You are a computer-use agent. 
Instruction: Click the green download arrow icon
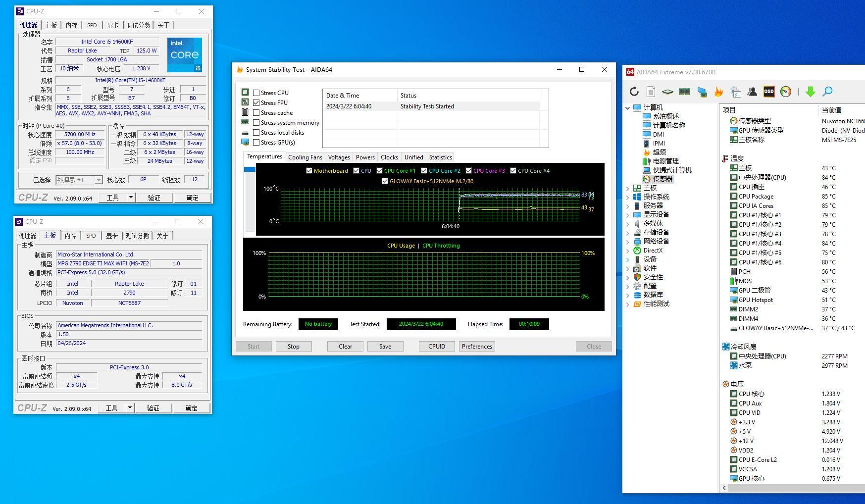click(810, 92)
